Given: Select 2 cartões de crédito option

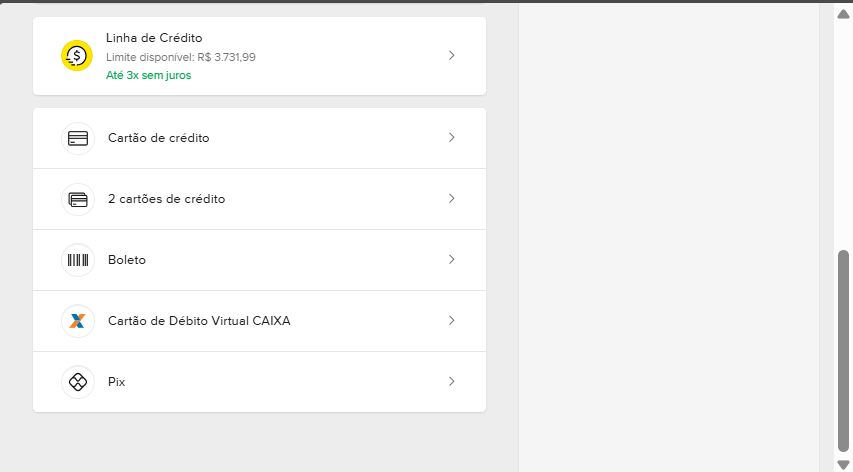Looking at the screenshot, I should (x=166, y=199).
